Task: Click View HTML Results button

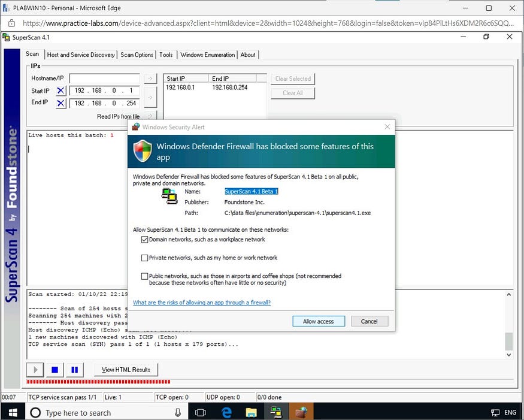Action: pos(126,370)
